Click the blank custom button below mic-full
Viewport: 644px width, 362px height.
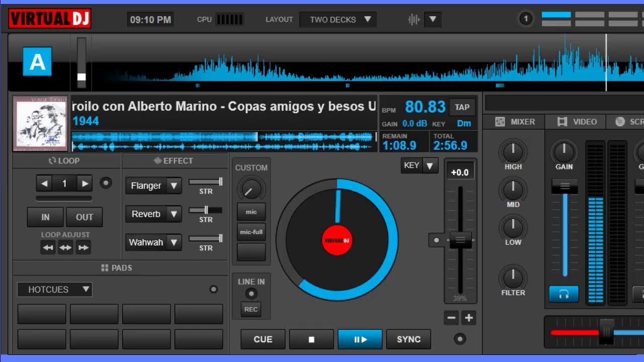pyautogui.click(x=251, y=252)
